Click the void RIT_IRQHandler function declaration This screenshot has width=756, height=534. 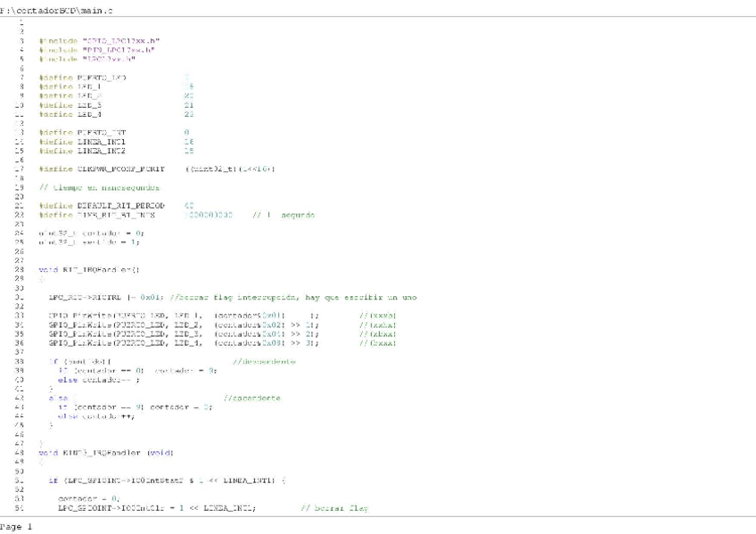coord(89,268)
